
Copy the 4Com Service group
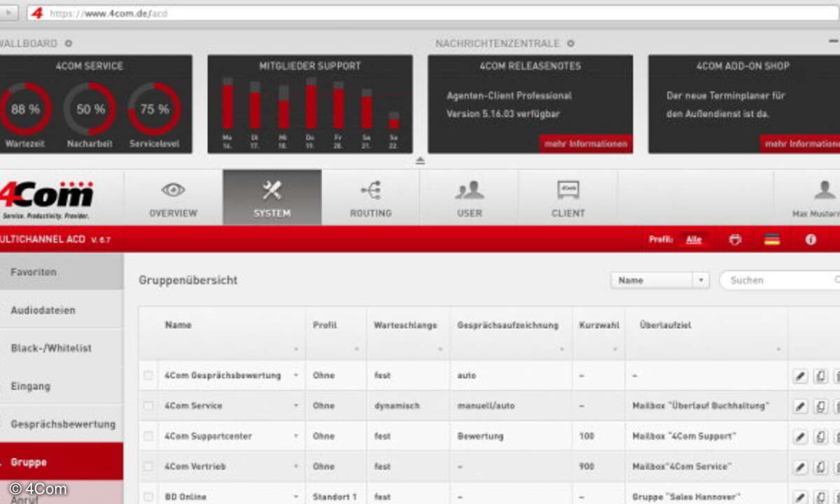coord(820,407)
